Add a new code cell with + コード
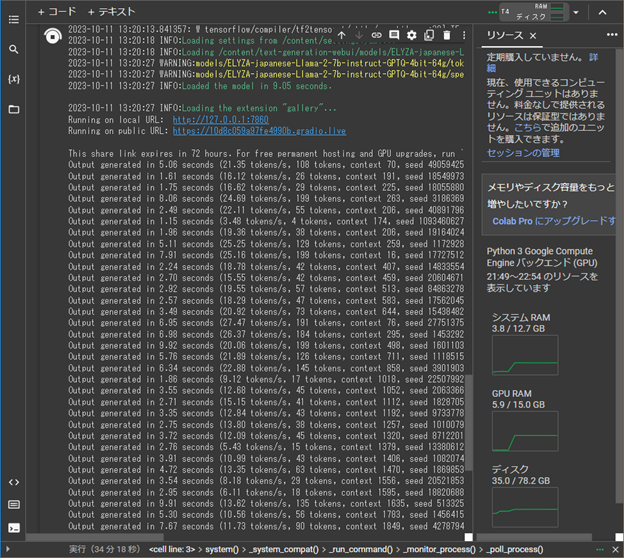This screenshot has width=624, height=558. click(x=56, y=11)
